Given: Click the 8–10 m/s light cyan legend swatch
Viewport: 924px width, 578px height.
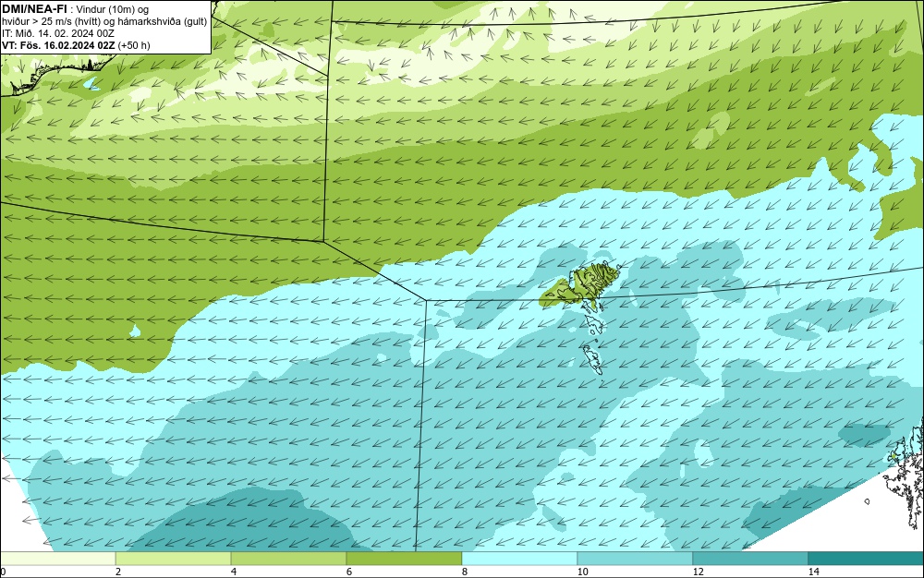Looking at the screenshot, I should tap(519, 559).
